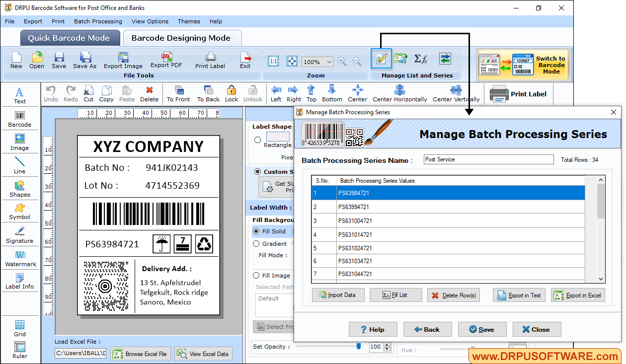Apply Center Horizontally alignment
Screen dimensions: 626x364
click(400, 93)
